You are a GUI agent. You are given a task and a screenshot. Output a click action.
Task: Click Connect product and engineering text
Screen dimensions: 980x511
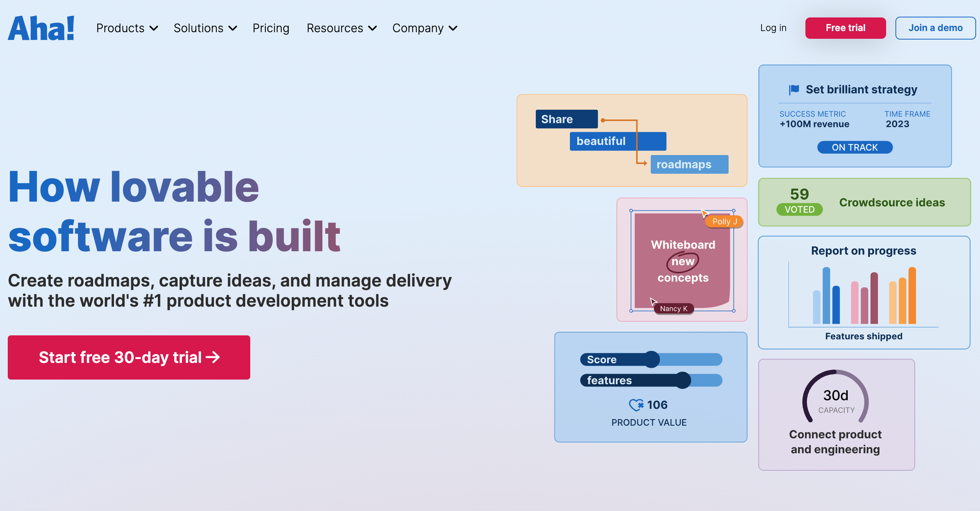(835, 442)
